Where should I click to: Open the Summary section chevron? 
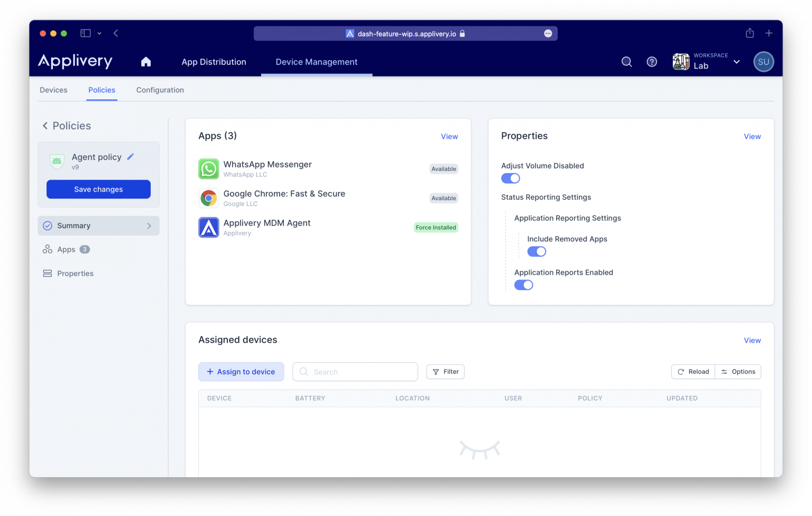pyautogui.click(x=149, y=226)
